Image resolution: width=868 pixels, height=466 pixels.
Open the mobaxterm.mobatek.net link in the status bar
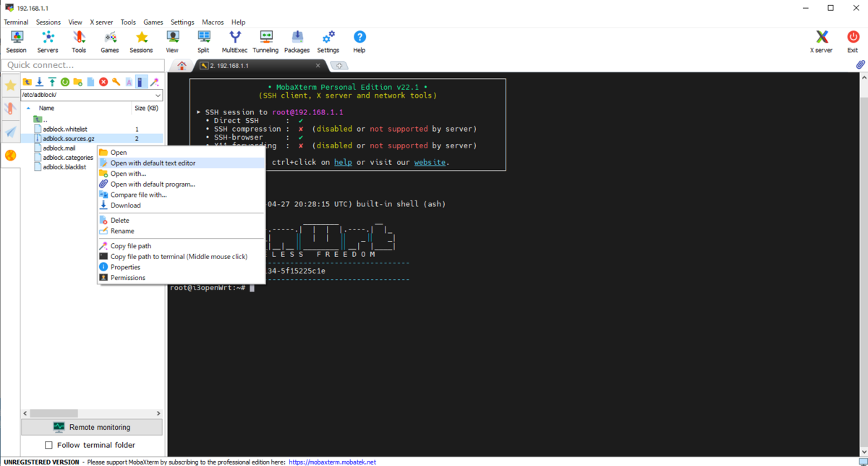pyautogui.click(x=332, y=462)
